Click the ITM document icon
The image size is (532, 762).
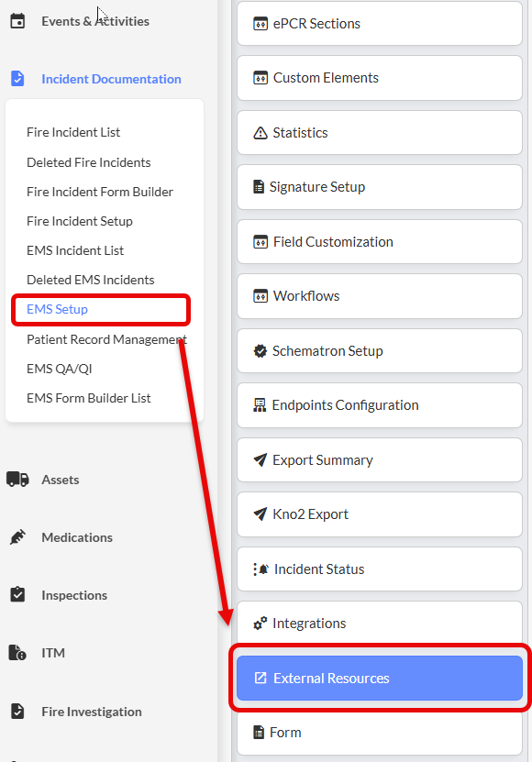(17, 653)
